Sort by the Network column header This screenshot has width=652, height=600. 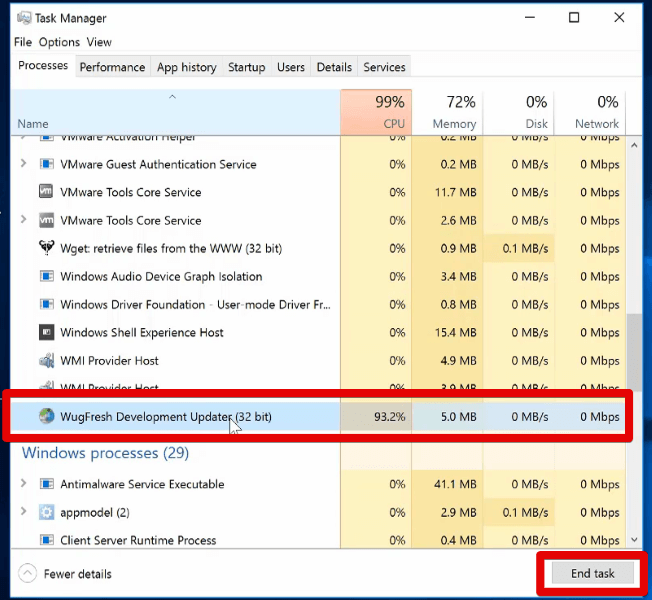pos(590,112)
